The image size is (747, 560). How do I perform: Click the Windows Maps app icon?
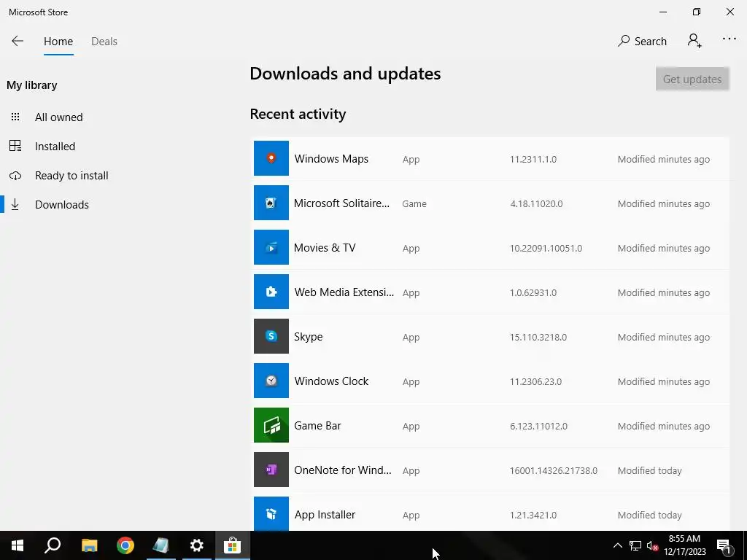click(271, 158)
